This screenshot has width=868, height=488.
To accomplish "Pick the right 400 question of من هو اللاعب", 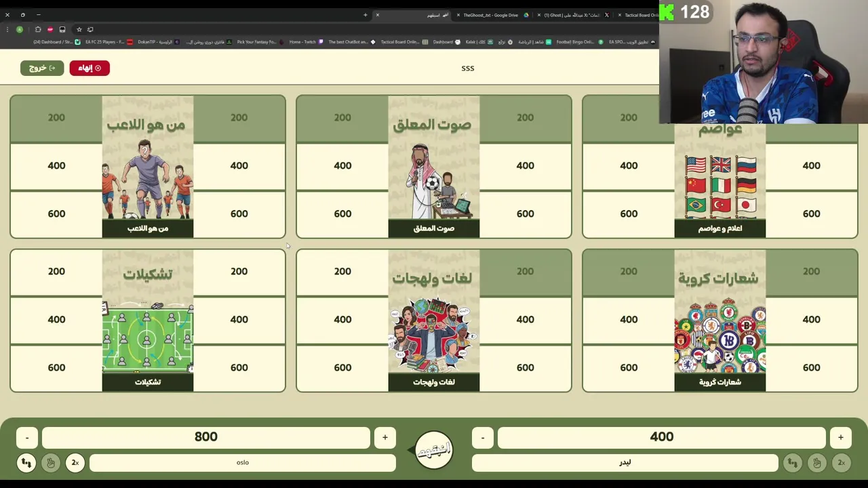I will [x=239, y=166].
